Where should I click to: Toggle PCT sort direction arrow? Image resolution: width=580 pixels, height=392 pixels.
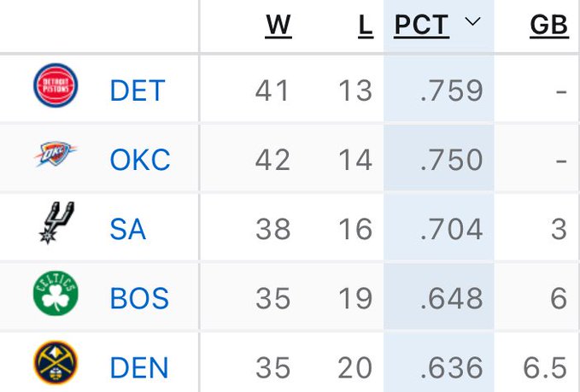pyautogui.click(x=473, y=23)
